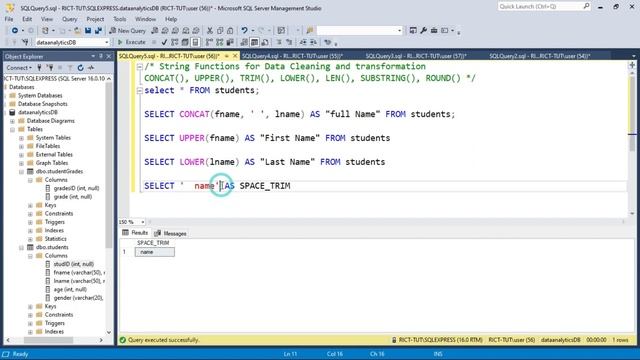This screenshot has height=360, width=640.
Task: Expand the Graph Tables node
Action: tap(21, 163)
